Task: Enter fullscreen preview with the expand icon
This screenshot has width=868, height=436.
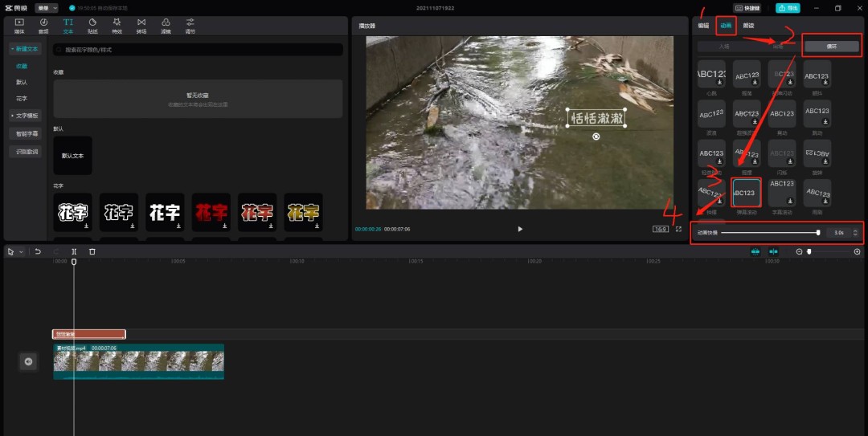Action: pyautogui.click(x=678, y=229)
